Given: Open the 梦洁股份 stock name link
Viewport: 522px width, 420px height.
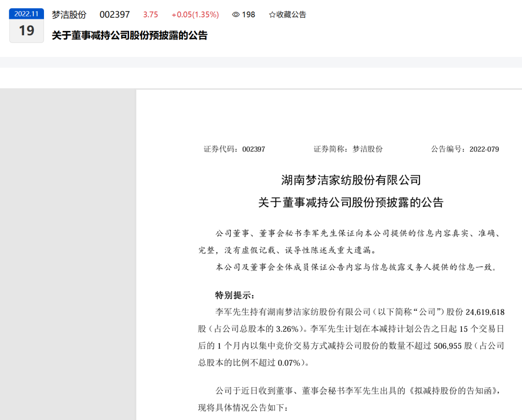Looking at the screenshot, I should [x=69, y=14].
